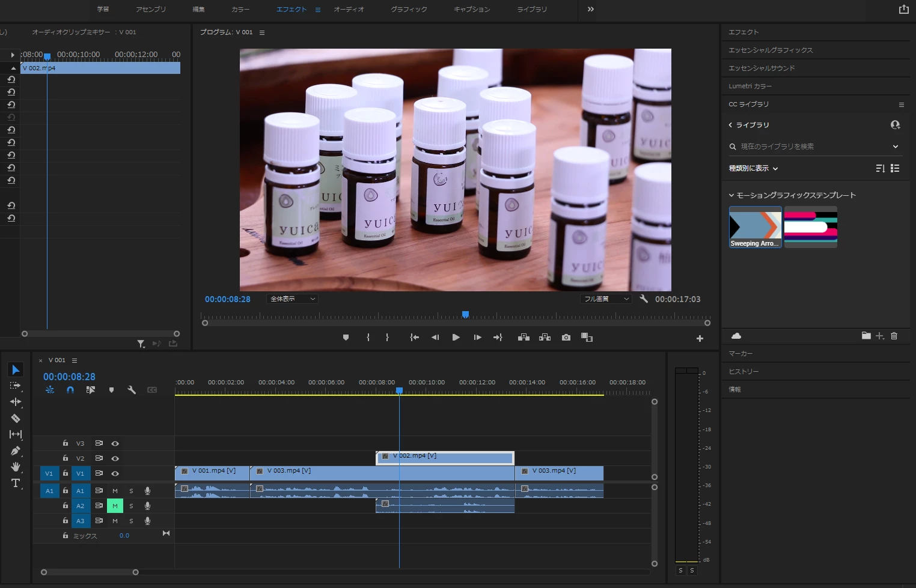
Task: Select the Ripple Edit tool
Action: pyautogui.click(x=16, y=402)
